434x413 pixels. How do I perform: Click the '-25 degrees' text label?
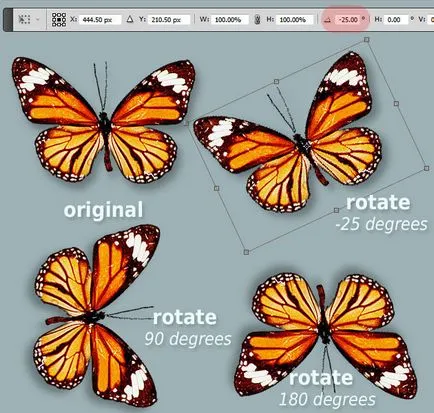click(x=381, y=224)
